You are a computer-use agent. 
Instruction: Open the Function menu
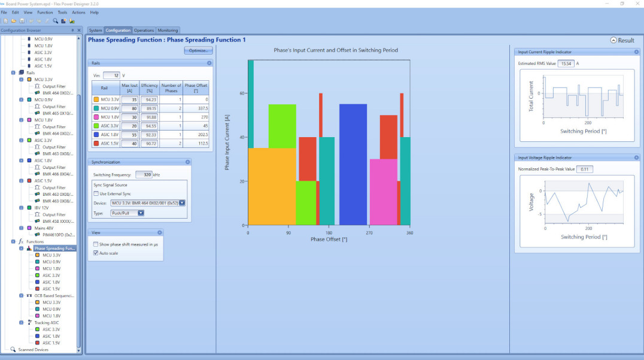45,12
